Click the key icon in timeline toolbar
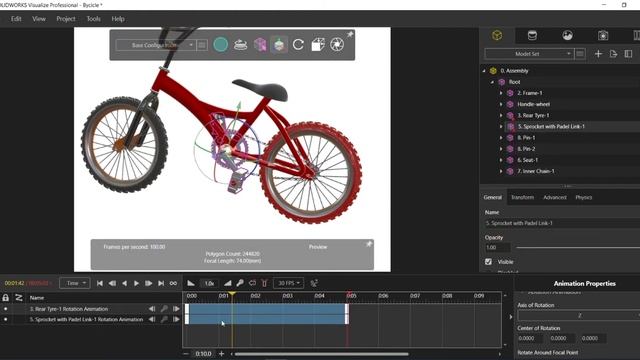 (240, 283)
